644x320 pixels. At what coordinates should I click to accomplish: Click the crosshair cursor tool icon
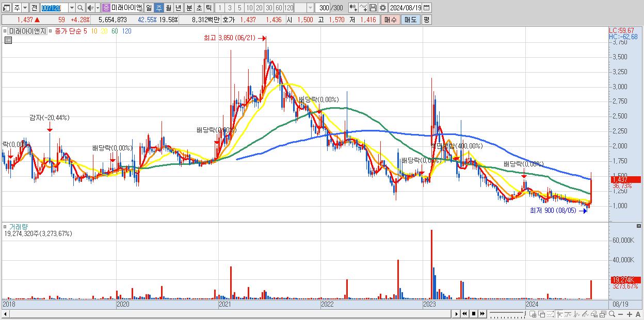coord(559,314)
